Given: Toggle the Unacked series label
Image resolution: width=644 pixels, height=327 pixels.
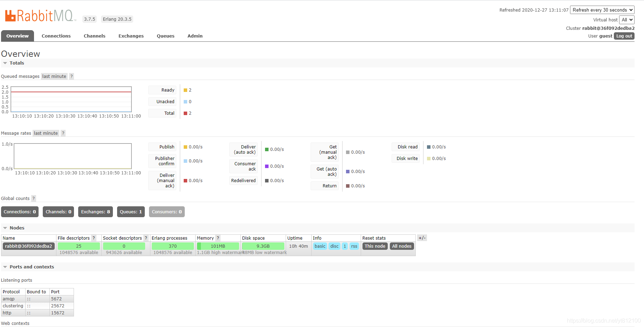Looking at the screenshot, I should tap(162, 102).
